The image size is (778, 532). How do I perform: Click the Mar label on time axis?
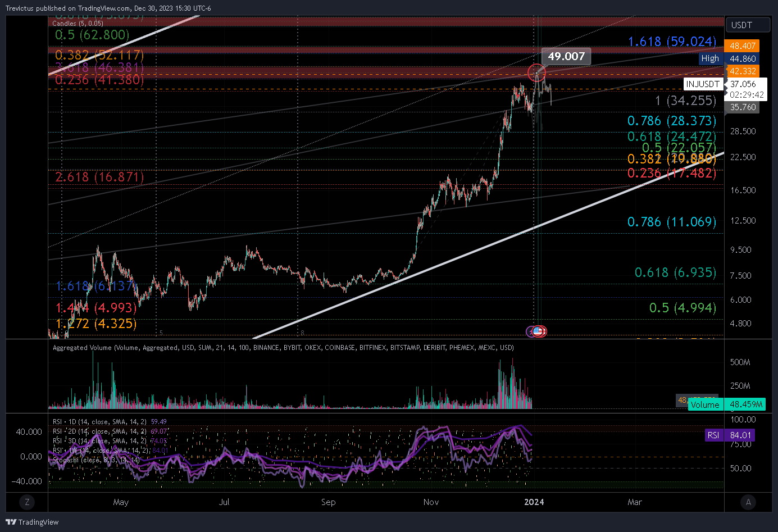tap(635, 502)
